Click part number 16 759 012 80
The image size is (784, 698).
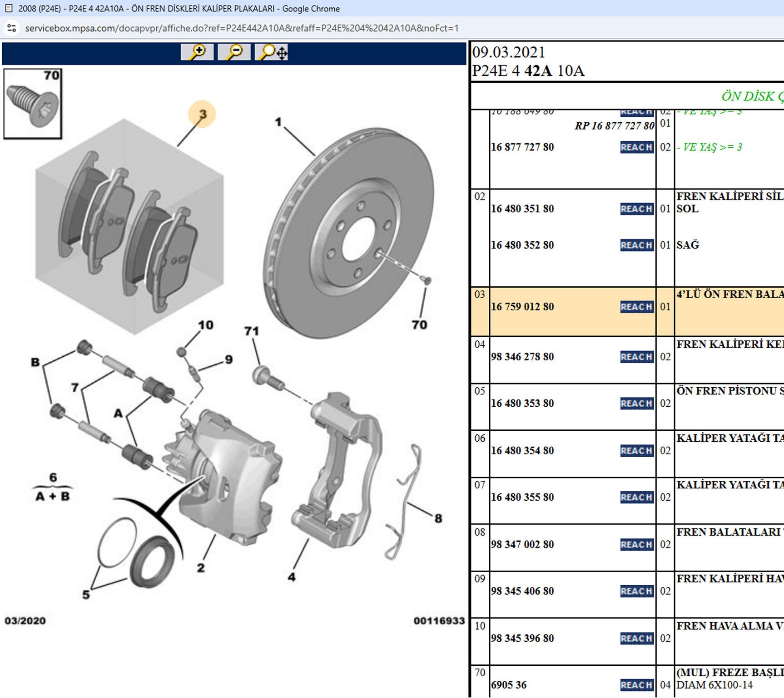522,307
